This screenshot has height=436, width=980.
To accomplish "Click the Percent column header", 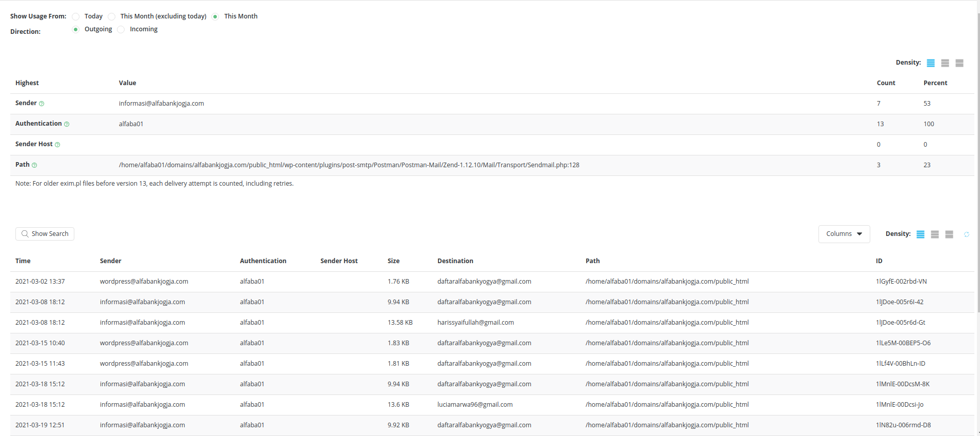I will 935,83.
